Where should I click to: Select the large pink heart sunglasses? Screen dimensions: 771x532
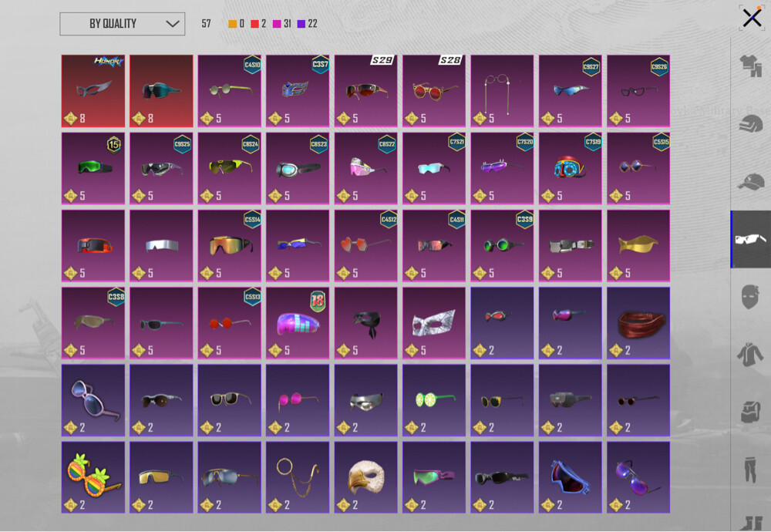coord(93,400)
